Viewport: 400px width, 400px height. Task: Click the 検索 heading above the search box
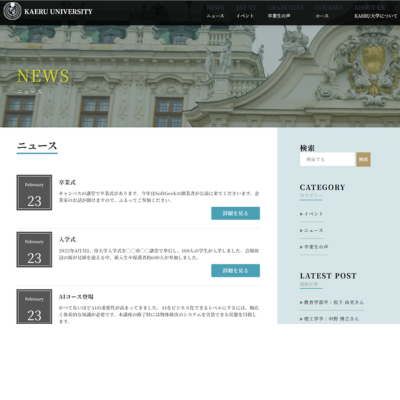(307, 148)
